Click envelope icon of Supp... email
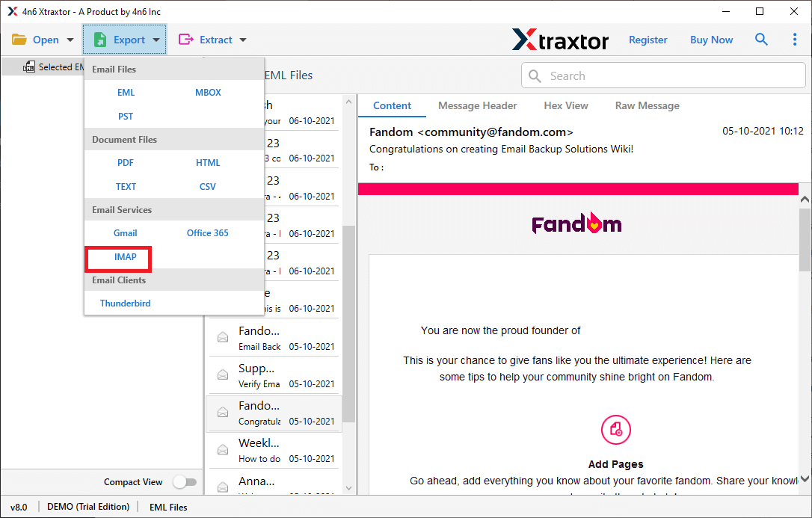 point(223,374)
